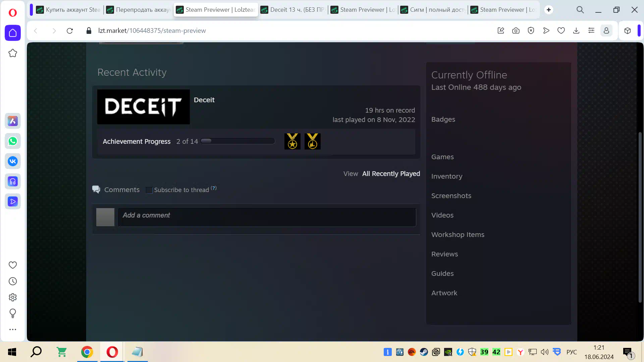The height and width of the screenshot is (362, 644).
Task: Click the second Deceit achievement medal
Action: (313, 141)
